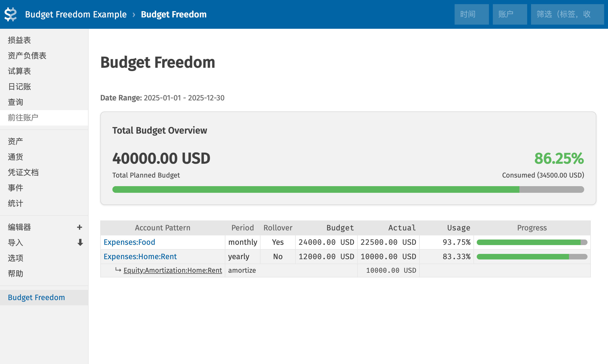Click the Expenses:Food progress bar
The width and height of the screenshot is (608, 364).
click(x=532, y=243)
